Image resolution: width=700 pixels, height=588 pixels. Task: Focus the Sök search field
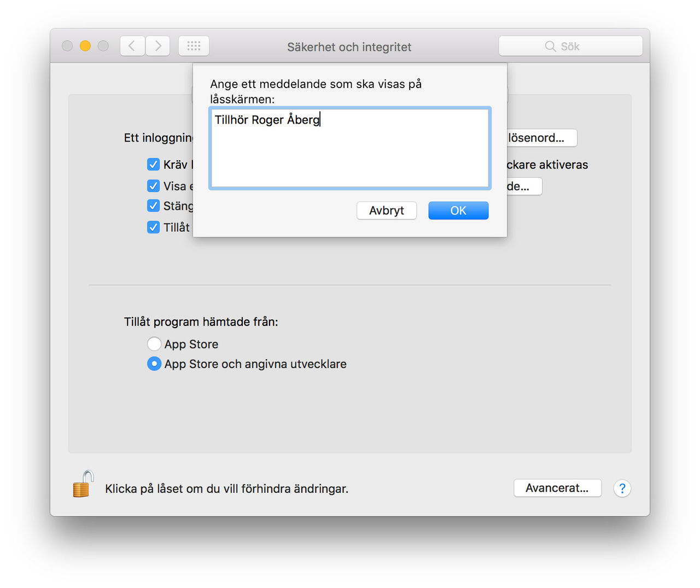570,46
